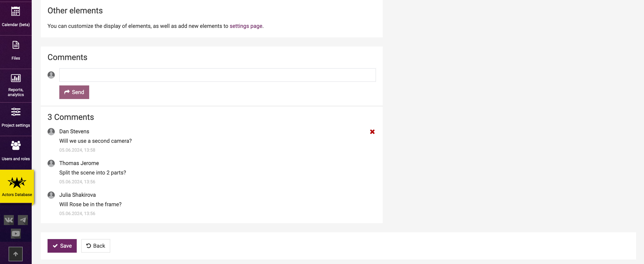The image size is (644, 264).
Task: Click comment text 'Will we use a second camera?'
Action: click(96, 141)
